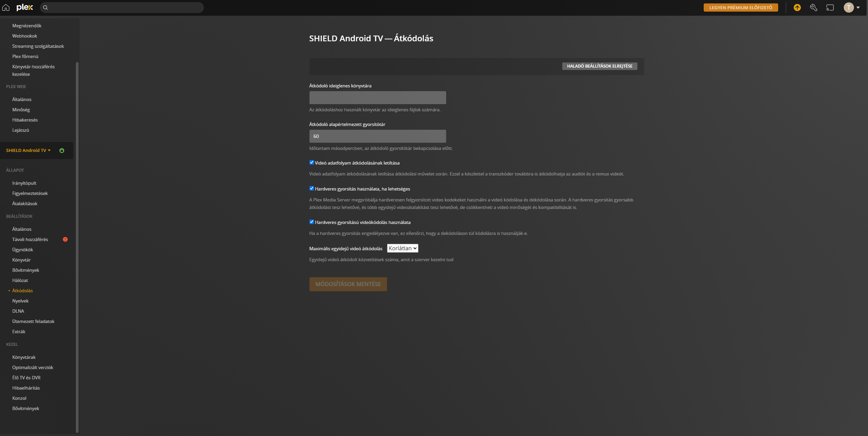Open Figyelmeztetések page

click(x=30, y=194)
